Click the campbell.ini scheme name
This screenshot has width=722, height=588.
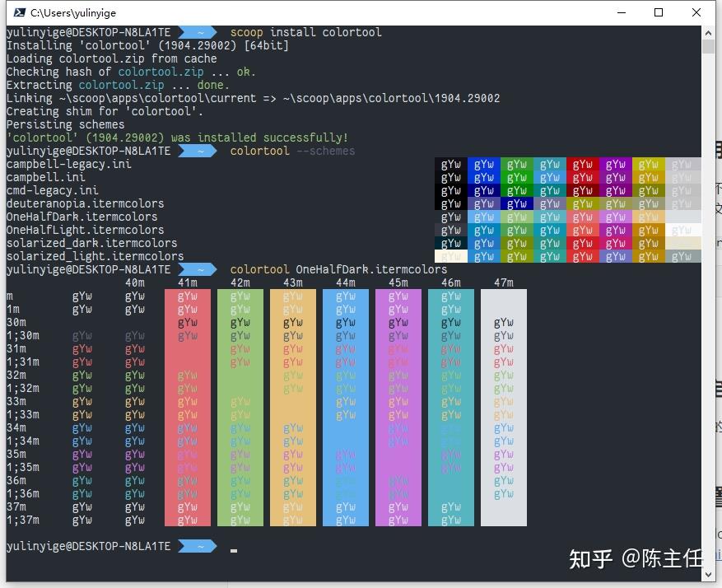pos(44,177)
